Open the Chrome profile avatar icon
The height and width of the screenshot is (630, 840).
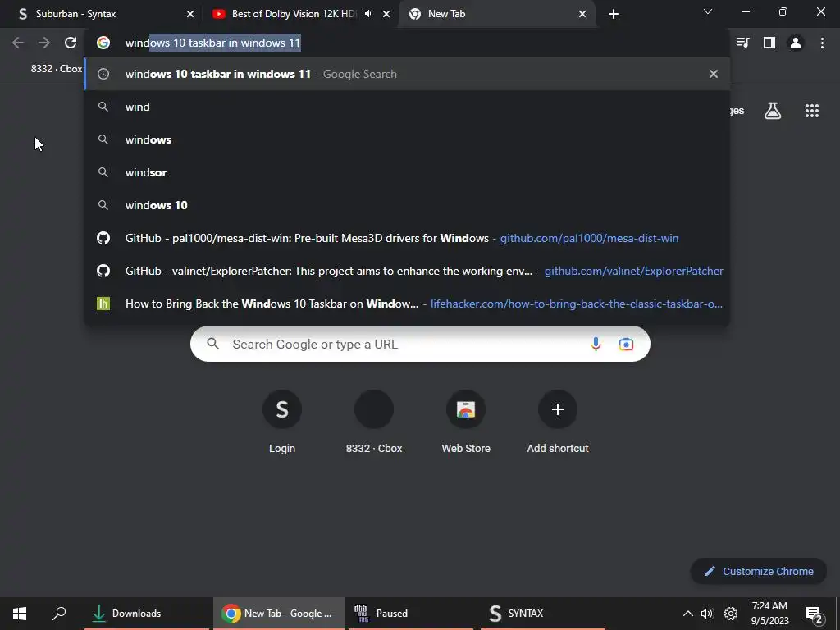796,43
